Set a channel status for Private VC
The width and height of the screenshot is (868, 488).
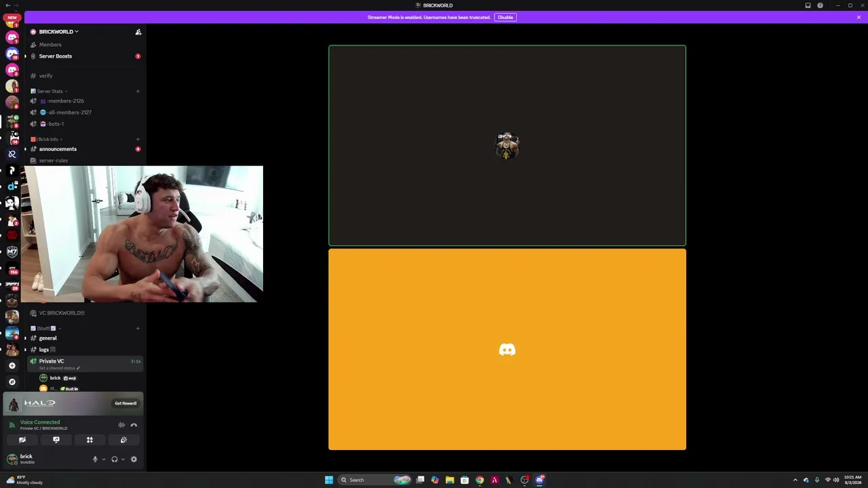59,368
